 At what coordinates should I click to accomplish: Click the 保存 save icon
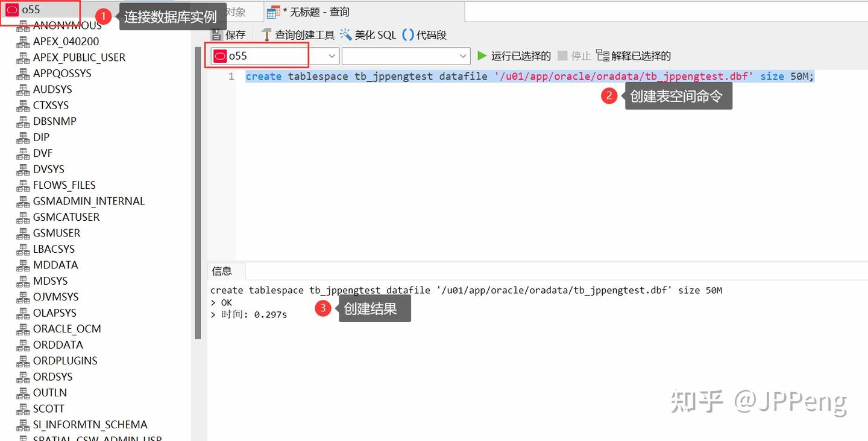point(228,34)
